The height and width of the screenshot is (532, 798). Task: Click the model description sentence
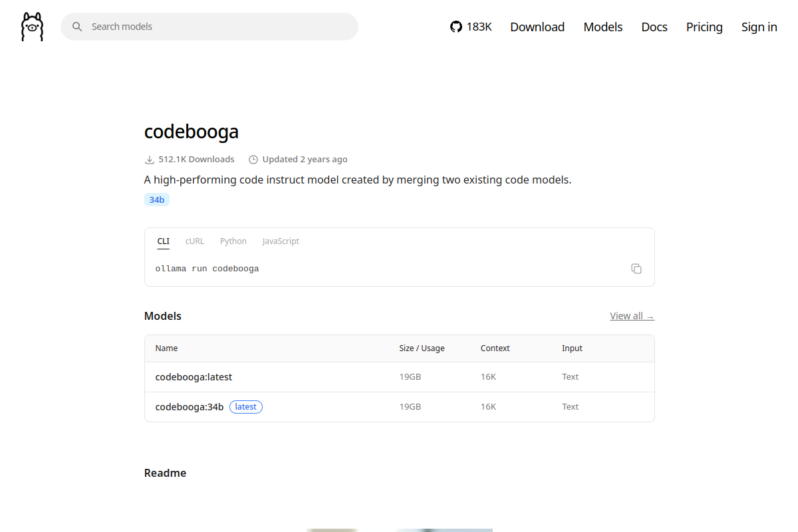358,180
